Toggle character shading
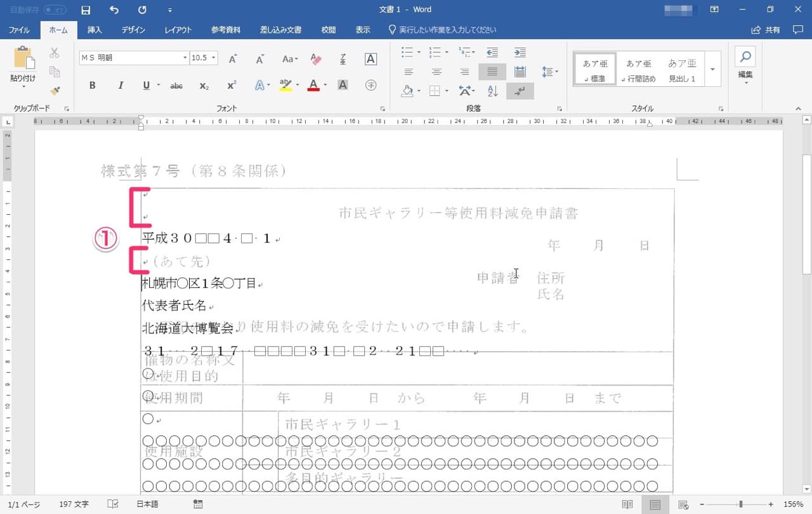812x514 pixels. tap(343, 85)
